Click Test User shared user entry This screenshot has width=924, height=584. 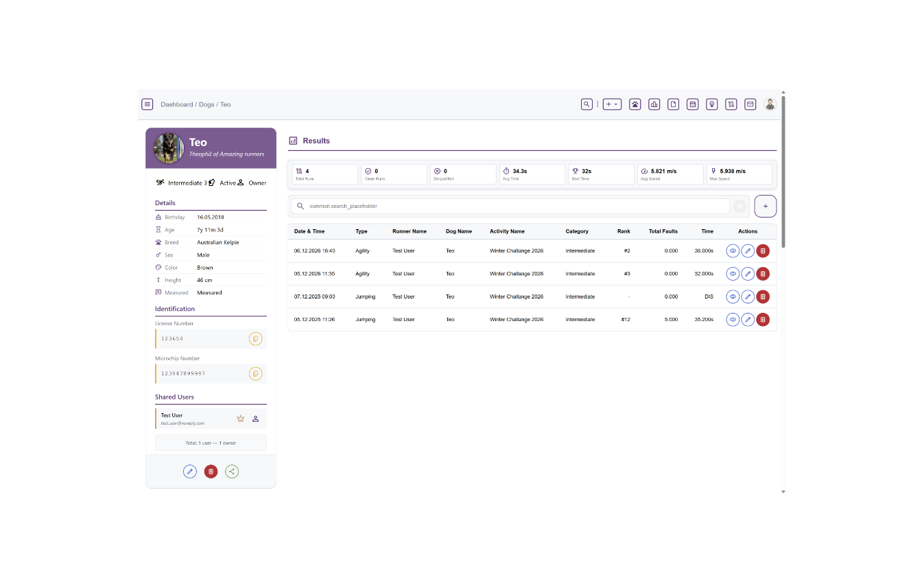211,419
